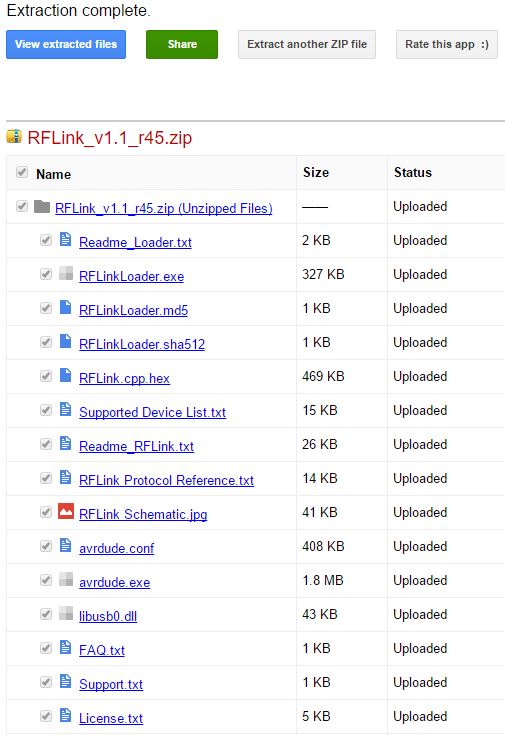Open the Supported Device List.txt link

[152, 412]
